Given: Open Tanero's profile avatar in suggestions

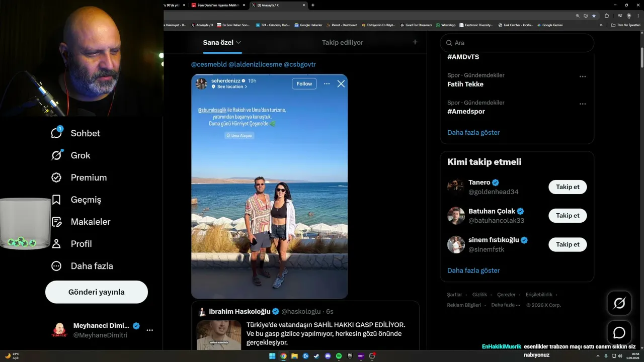Looking at the screenshot, I should (456, 187).
